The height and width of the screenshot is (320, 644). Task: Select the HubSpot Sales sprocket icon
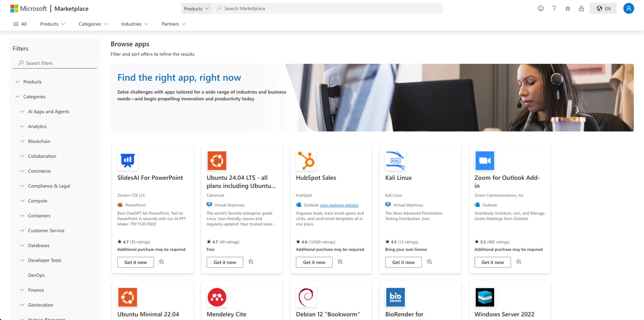tap(306, 160)
